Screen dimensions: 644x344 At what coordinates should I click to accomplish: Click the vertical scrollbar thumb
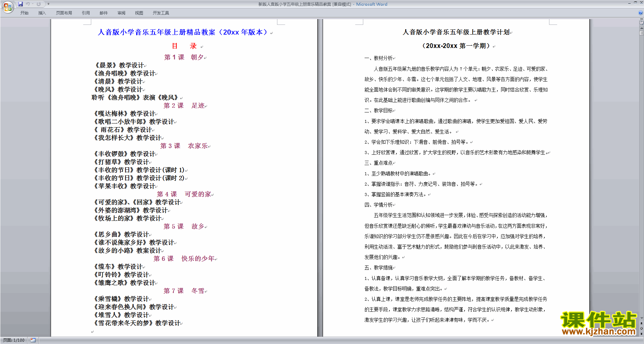[x=642, y=33]
